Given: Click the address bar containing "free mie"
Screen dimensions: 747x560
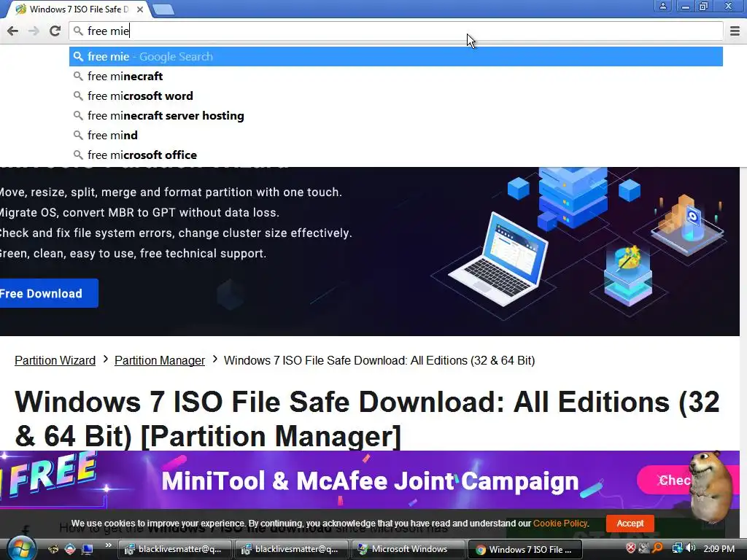Looking at the screenshot, I should click(x=395, y=31).
